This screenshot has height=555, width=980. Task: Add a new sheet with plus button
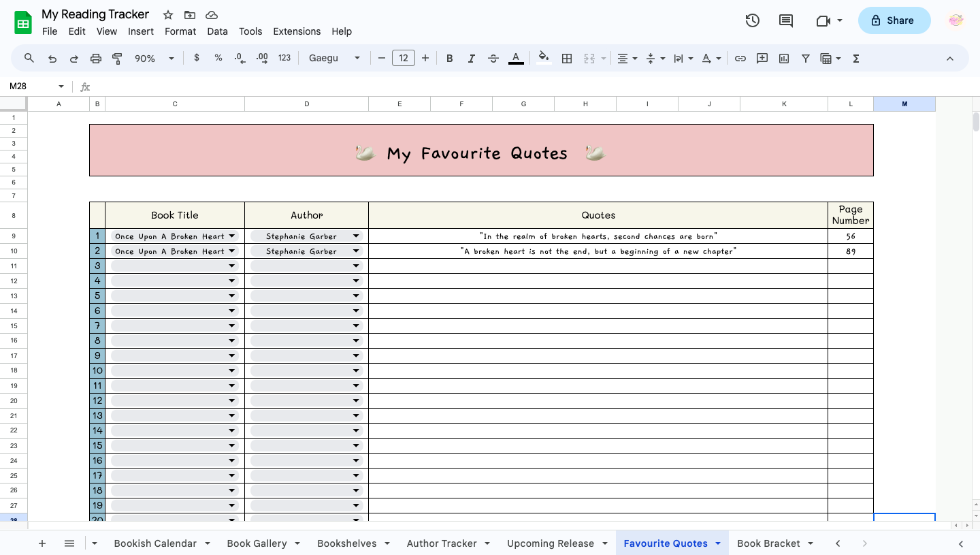42,543
